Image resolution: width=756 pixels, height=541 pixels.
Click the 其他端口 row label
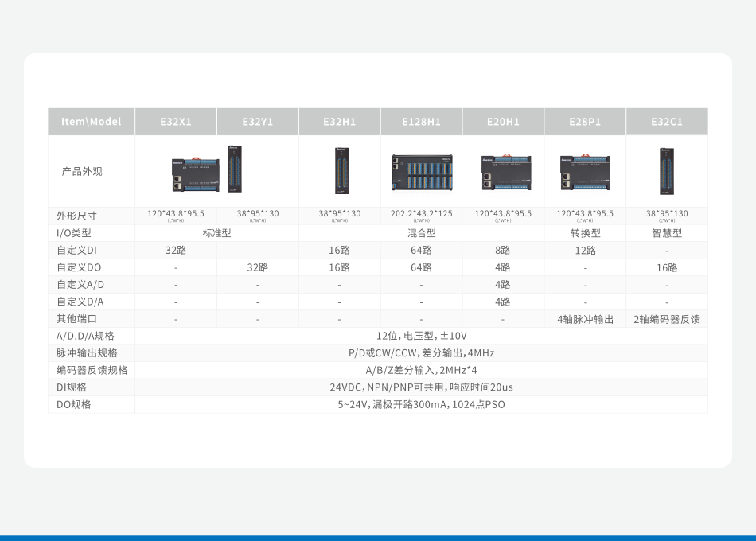tap(76, 319)
